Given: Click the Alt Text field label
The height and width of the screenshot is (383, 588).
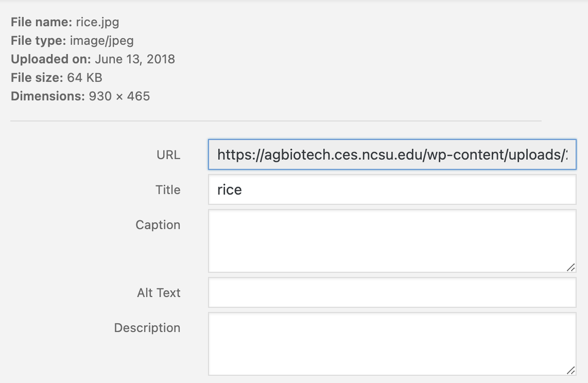Looking at the screenshot, I should tap(159, 293).
